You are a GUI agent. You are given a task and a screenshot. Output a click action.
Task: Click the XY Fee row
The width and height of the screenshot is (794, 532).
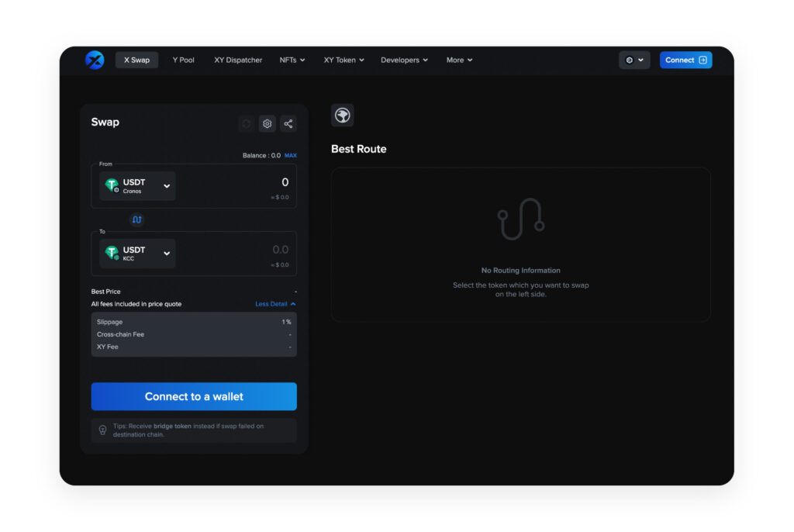[194, 347]
